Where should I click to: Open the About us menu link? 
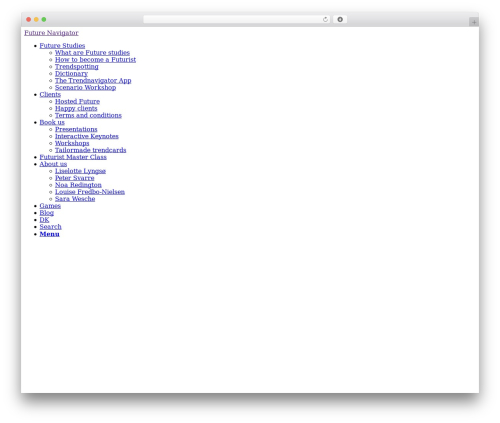(53, 164)
